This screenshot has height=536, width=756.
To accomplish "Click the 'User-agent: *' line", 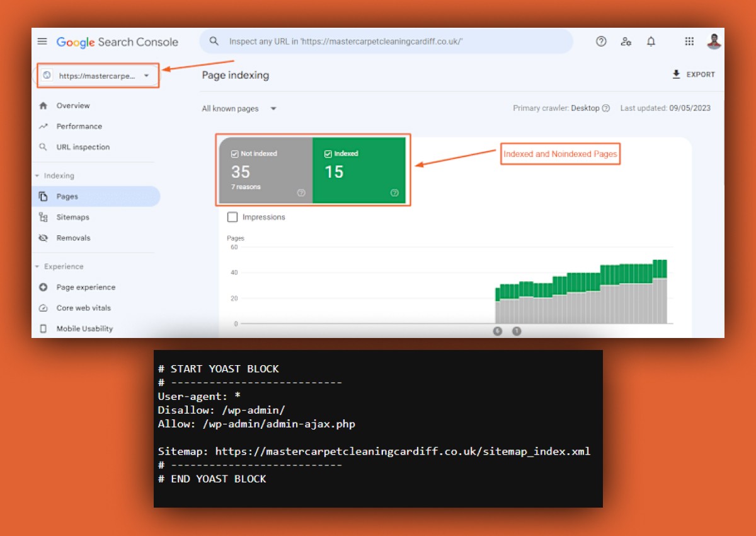I will [x=199, y=396].
